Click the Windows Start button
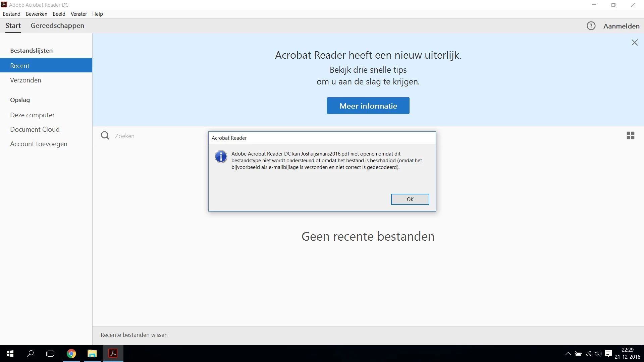The height and width of the screenshot is (362, 644). pos(10,354)
